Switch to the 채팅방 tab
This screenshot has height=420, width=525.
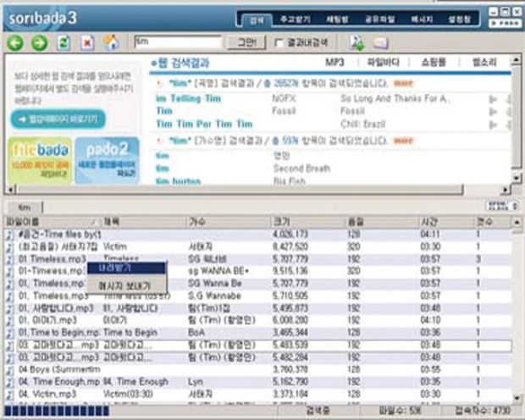click(x=337, y=19)
